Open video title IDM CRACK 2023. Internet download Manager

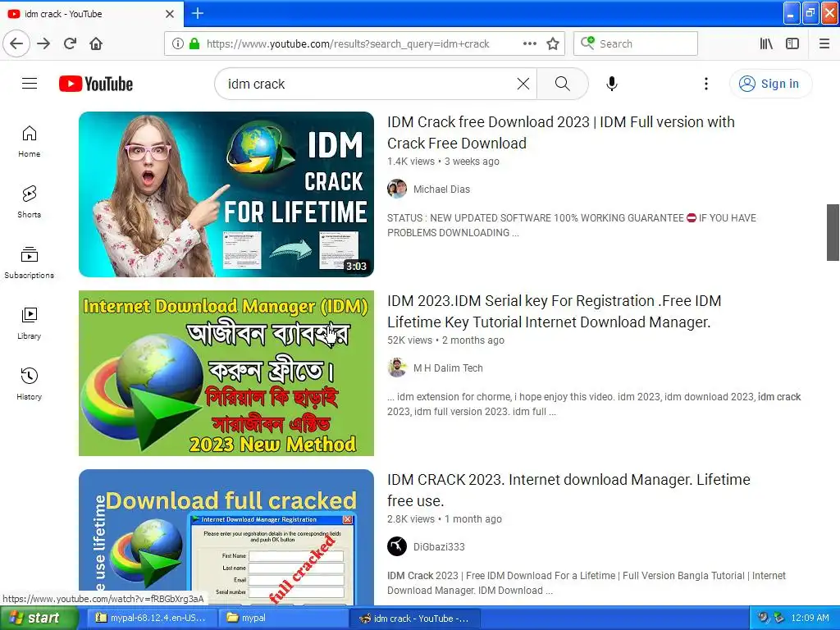coord(568,491)
